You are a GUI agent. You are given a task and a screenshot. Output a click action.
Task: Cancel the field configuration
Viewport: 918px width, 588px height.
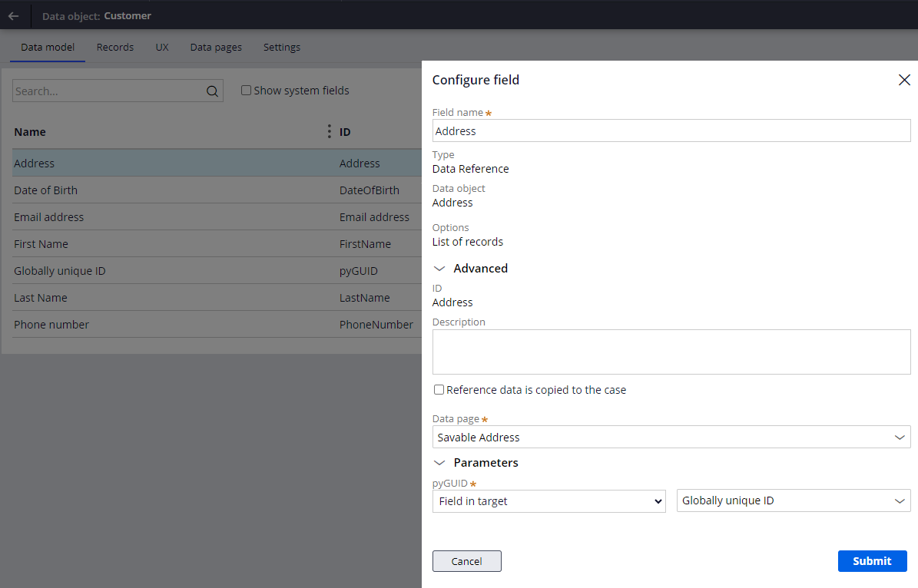tap(466, 561)
